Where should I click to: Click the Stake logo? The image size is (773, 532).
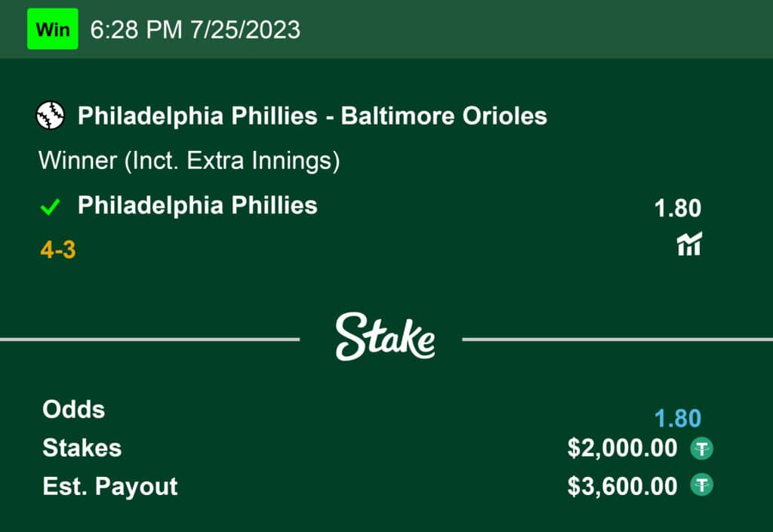click(x=385, y=337)
